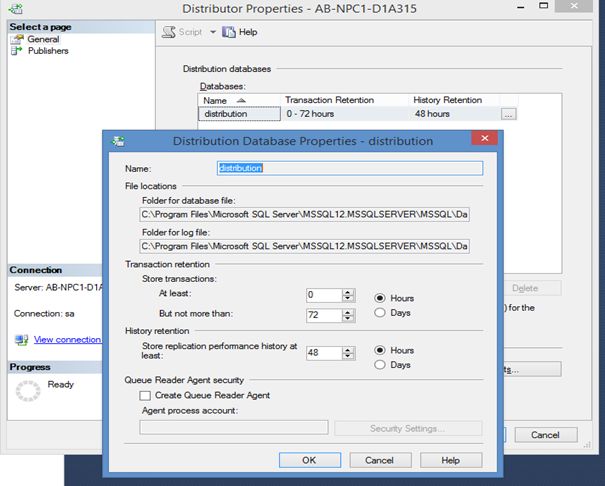Screen dimensions: 605x486
Task: Click the At least hours value field
Action: tap(324, 295)
